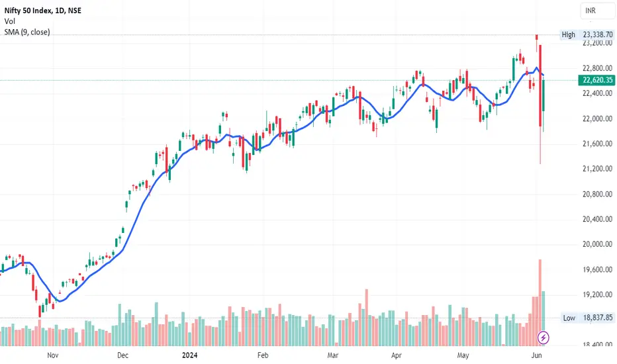The height and width of the screenshot is (364, 617).
Task: Select the SMA (9, close) indicator legend
Action: pyautogui.click(x=27, y=32)
